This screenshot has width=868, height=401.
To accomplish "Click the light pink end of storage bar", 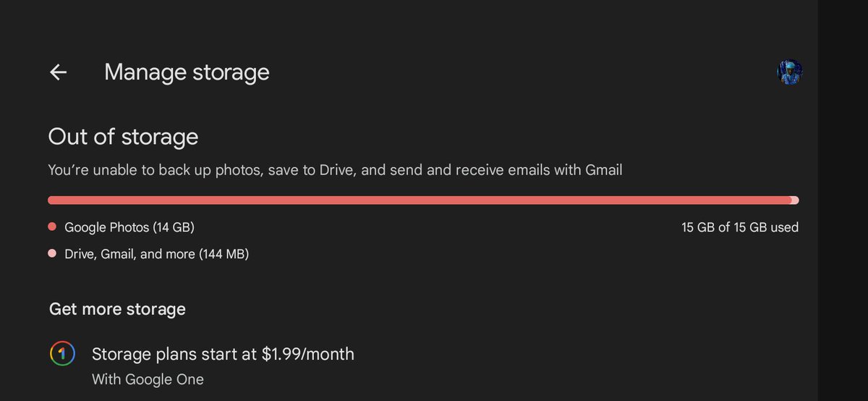I will [795, 200].
